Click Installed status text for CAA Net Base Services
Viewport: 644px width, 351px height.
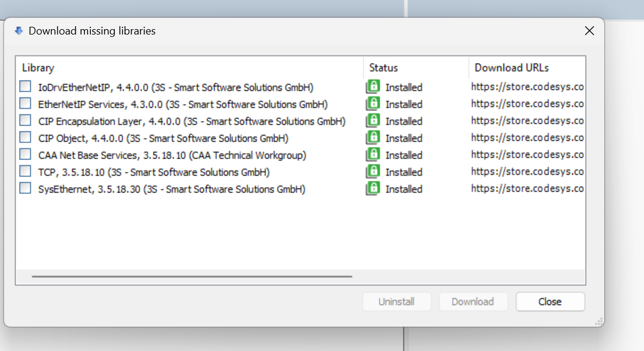tap(404, 155)
